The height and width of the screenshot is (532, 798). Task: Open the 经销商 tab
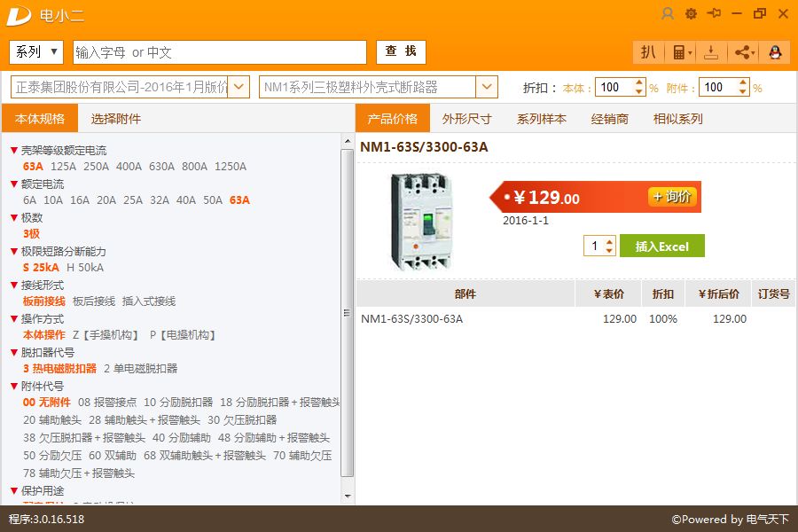pos(610,119)
